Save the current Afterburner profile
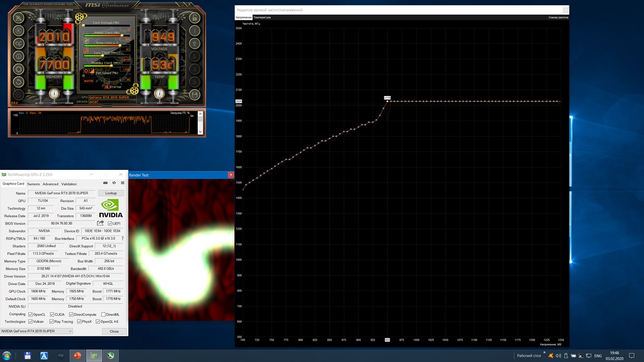The height and width of the screenshot is (362, 644). [x=195, y=95]
